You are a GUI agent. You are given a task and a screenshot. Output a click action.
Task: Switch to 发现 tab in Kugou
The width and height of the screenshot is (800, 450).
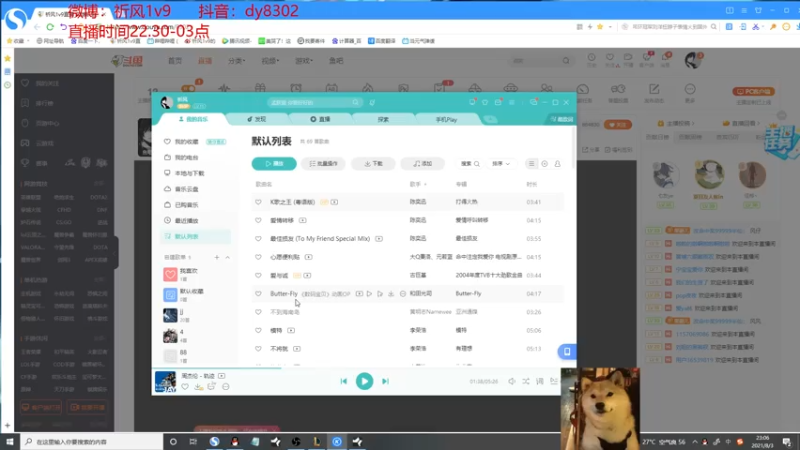tap(257, 119)
